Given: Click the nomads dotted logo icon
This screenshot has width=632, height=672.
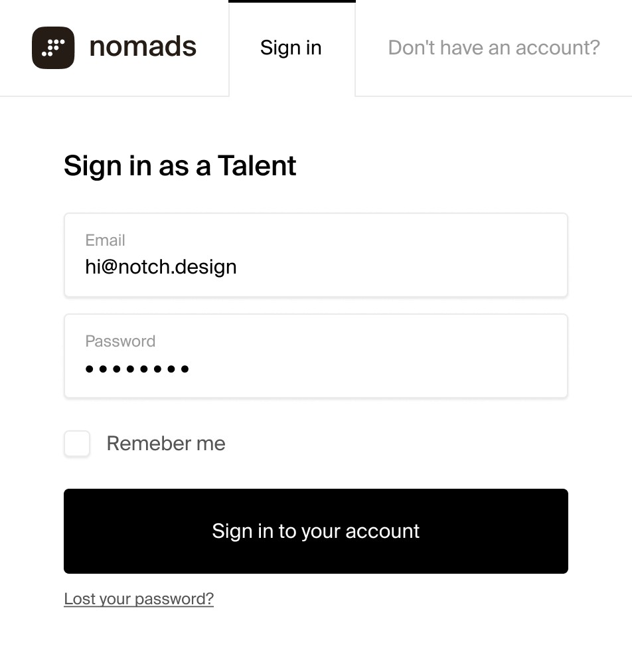Looking at the screenshot, I should pos(53,48).
